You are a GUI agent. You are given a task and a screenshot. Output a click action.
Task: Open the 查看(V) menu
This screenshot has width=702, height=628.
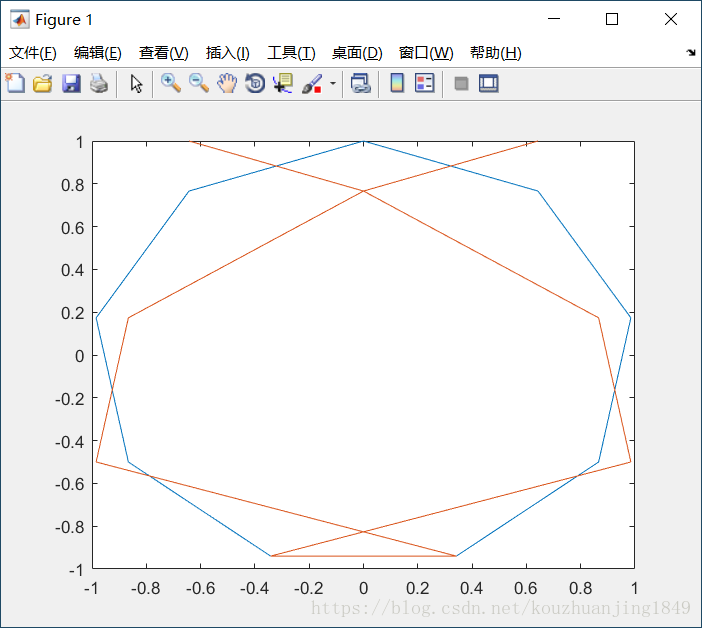coord(163,53)
